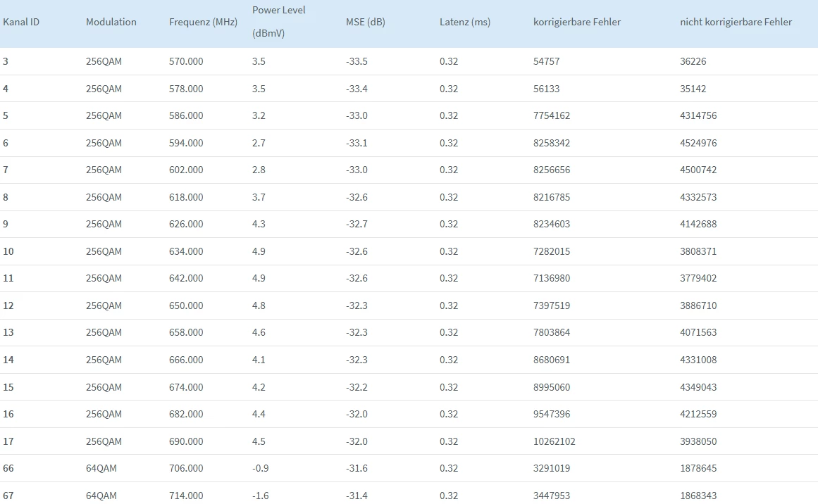
Task: Click power level 3.7 in channel 8 row
Action: [x=259, y=197]
